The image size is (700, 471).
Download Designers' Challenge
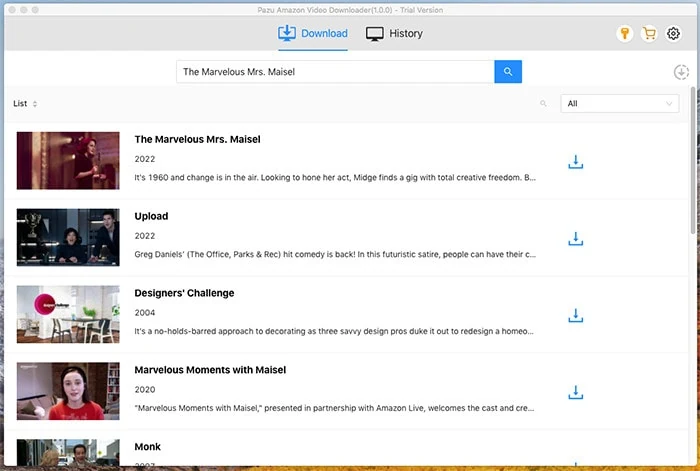pos(575,316)
